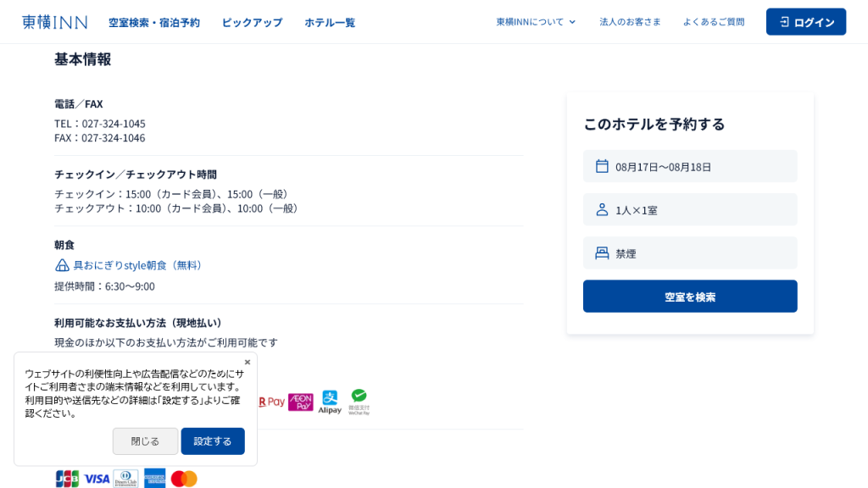Screen dimensions: 868x488
Task: Open smoking preference field 禁煙
Action: [690, 252]
